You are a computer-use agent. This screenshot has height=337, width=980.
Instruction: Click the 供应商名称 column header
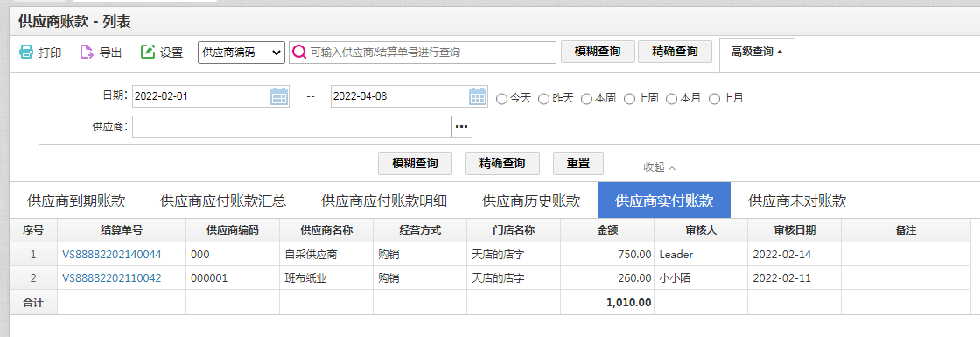[326, 230]
